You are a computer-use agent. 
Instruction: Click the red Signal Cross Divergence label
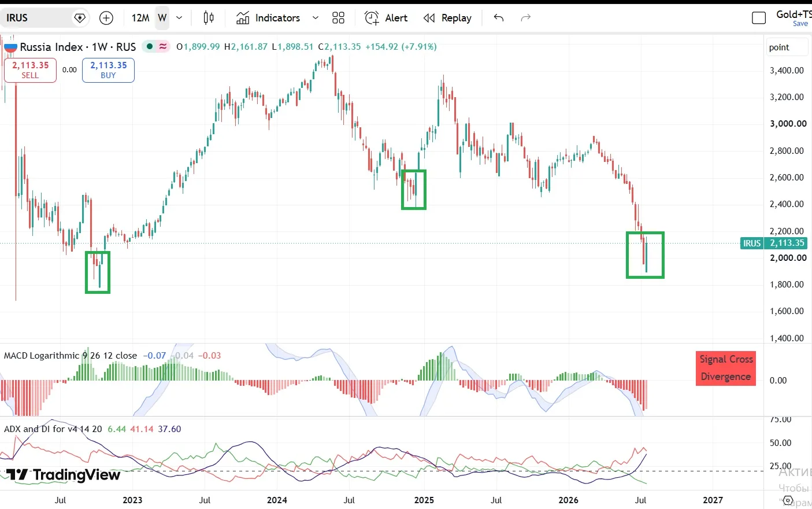coord(726,368)
